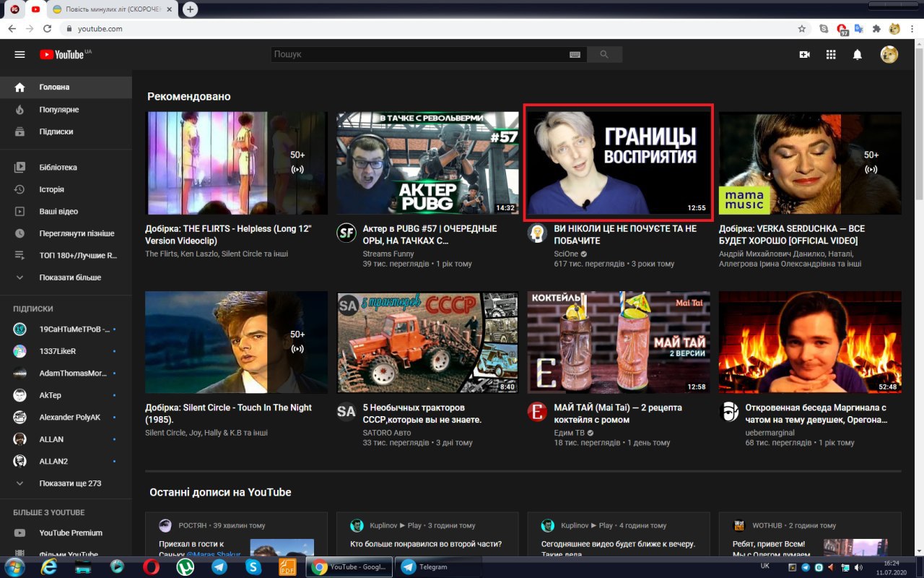The height and width of the screenshot is (578, 924).
Task: Launch Opera from the taskbar
Action: click(x=151, y=567)
